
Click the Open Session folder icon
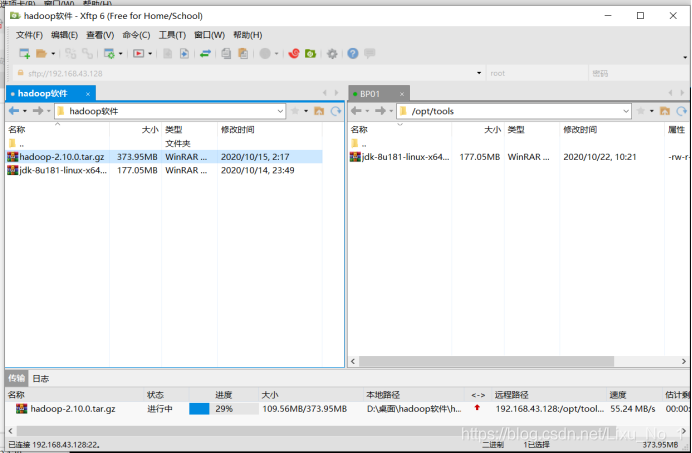tap(41, 53)
